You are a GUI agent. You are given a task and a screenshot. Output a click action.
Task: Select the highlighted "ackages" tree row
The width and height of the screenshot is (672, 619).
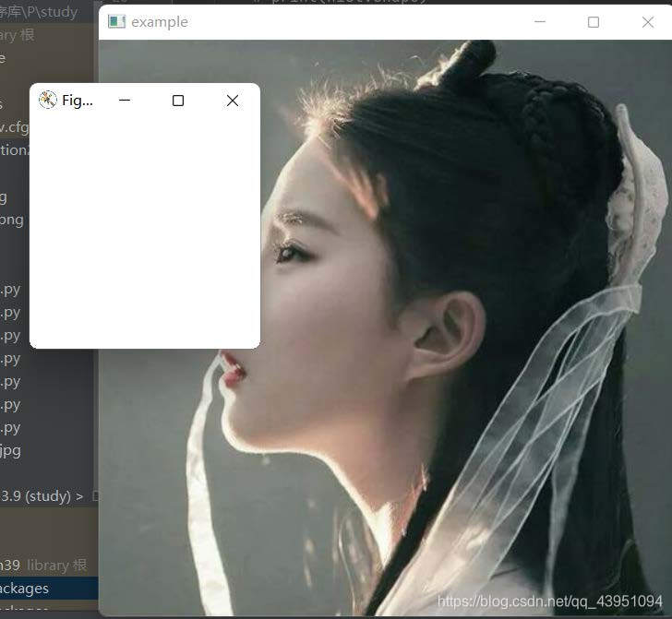(x=49, y=589)
